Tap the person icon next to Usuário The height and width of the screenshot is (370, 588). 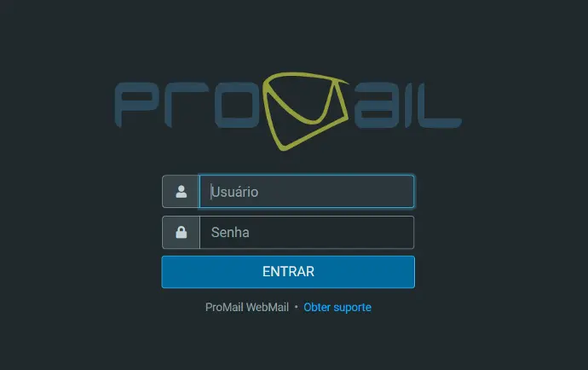point(182,191)
